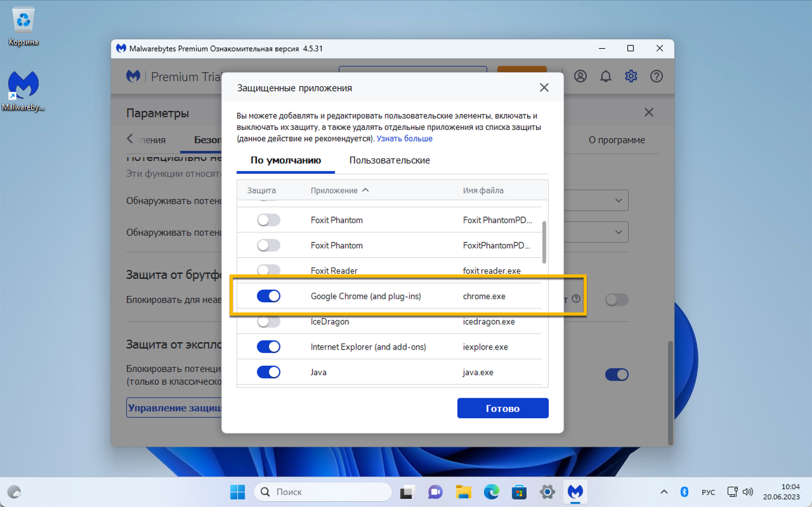Close the Защищенные приложения dialog
Image resolution: width=812 pixels, height=507 pixels.
544,88
